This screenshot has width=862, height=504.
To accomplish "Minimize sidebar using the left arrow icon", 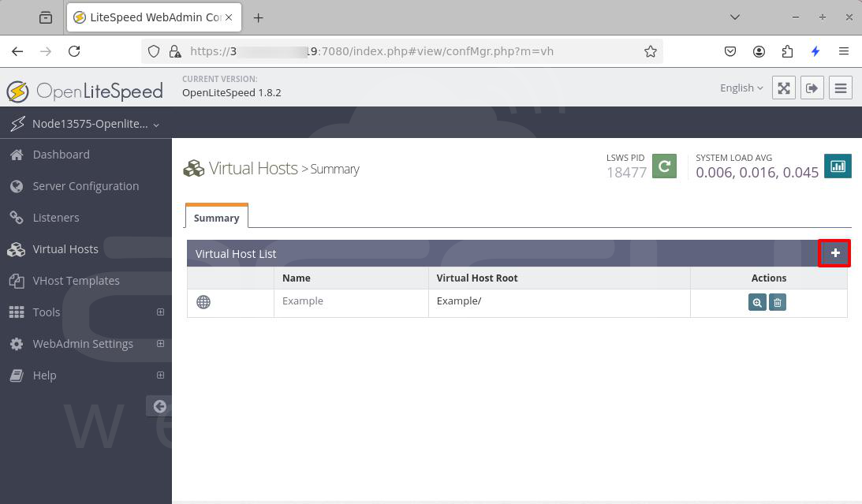I will [x=159, y=406].
